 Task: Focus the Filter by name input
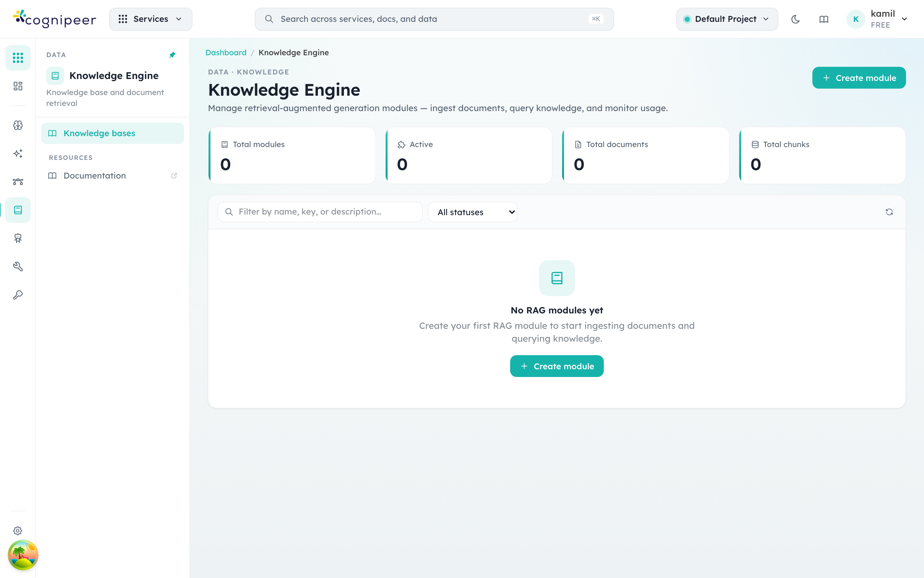click(x=320, y=212)
